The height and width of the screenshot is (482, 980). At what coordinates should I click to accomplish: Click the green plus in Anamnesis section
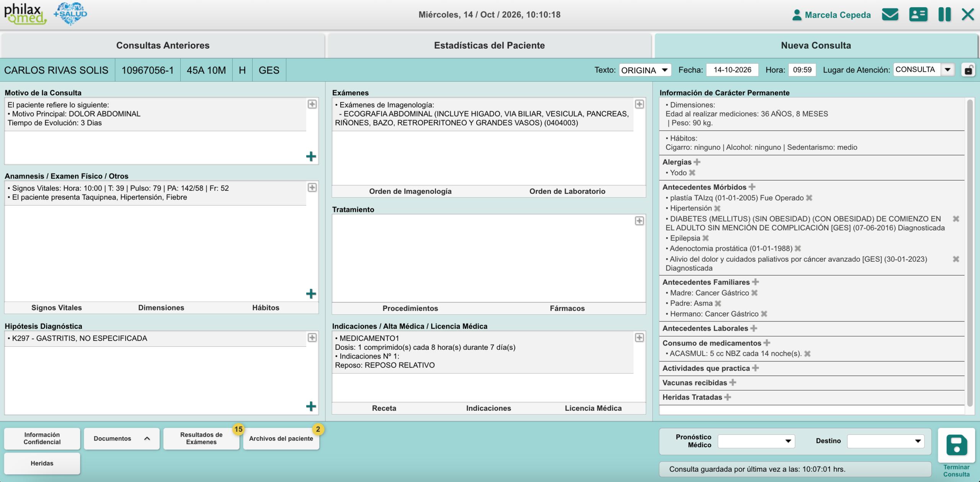pyautogui.click(x=311, y=294)
